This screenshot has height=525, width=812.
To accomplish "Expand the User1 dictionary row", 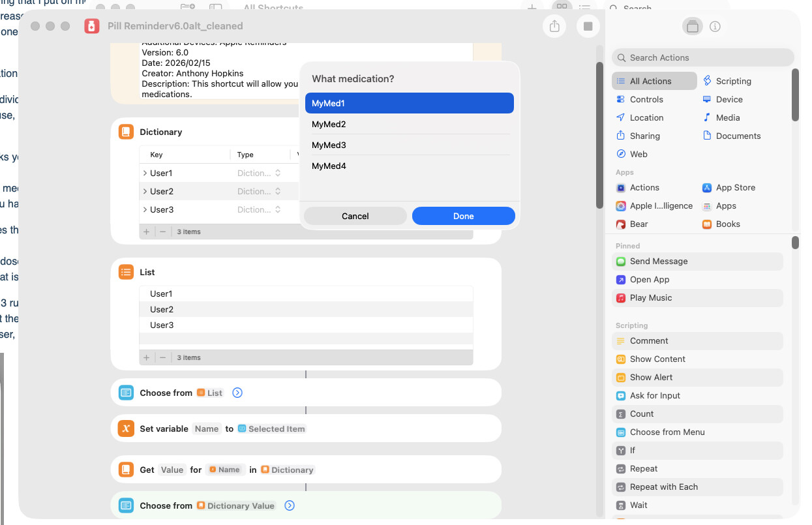I will coord(145,173).
